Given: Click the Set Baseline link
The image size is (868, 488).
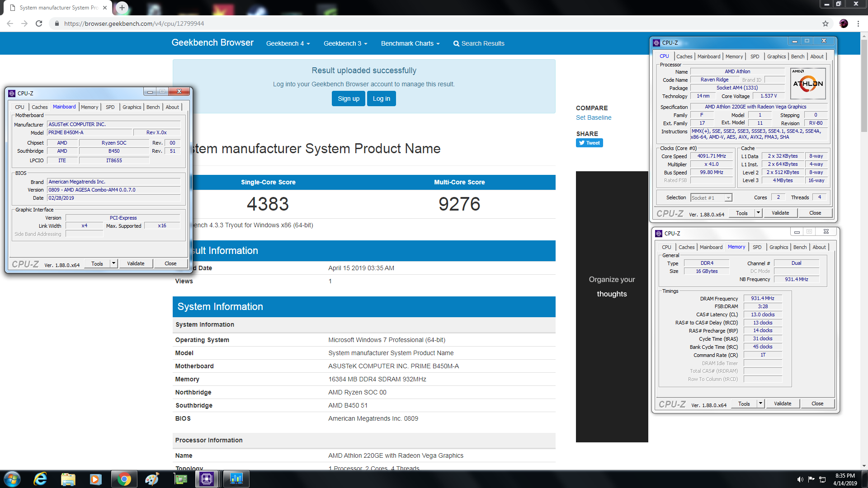Looking at the screenshot, I should (594, 117).
